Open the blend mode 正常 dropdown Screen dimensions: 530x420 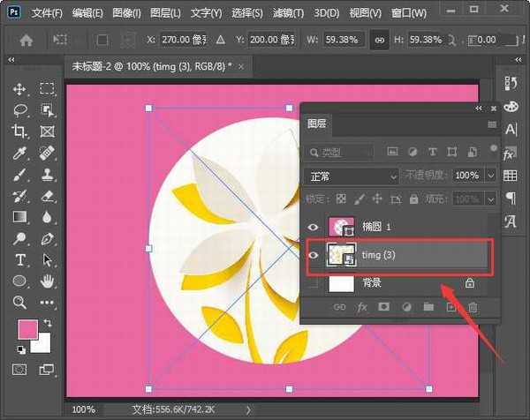(352, 176)
